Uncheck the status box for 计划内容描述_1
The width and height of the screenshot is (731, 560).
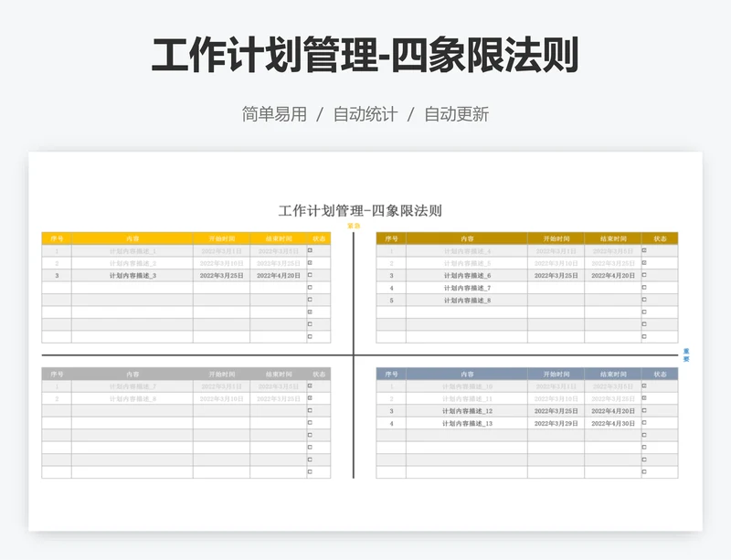(310, 250)
